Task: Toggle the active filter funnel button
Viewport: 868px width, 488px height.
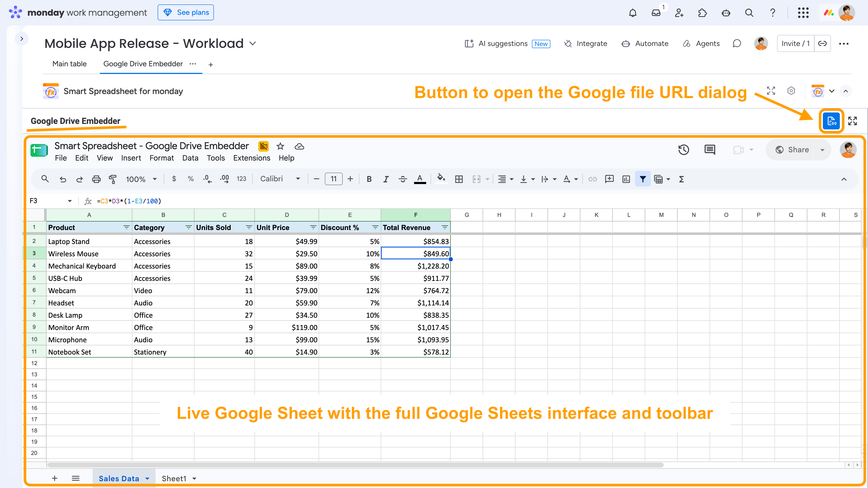Action: click(643, 179)
